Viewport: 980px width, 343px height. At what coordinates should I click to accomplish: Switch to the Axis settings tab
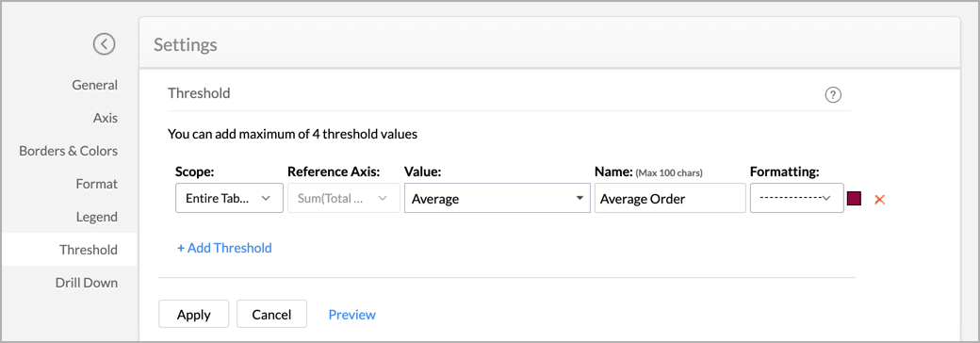coord(105,118)
